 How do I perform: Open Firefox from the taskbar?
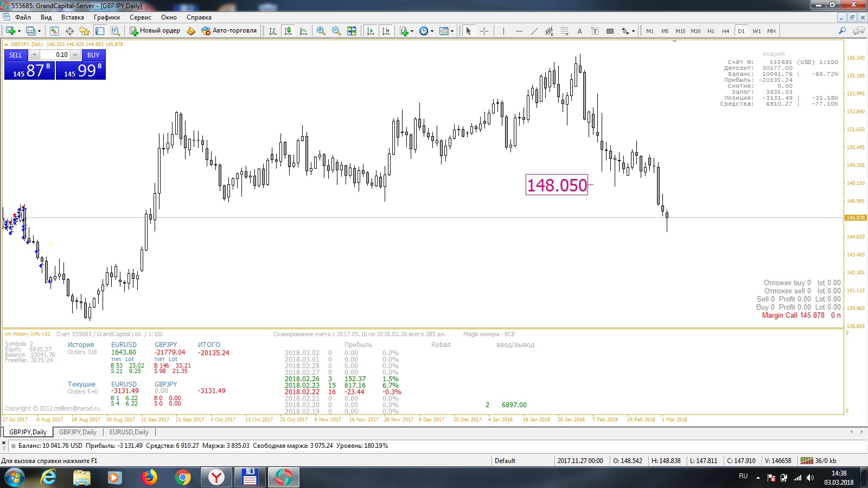click(149, 477)
